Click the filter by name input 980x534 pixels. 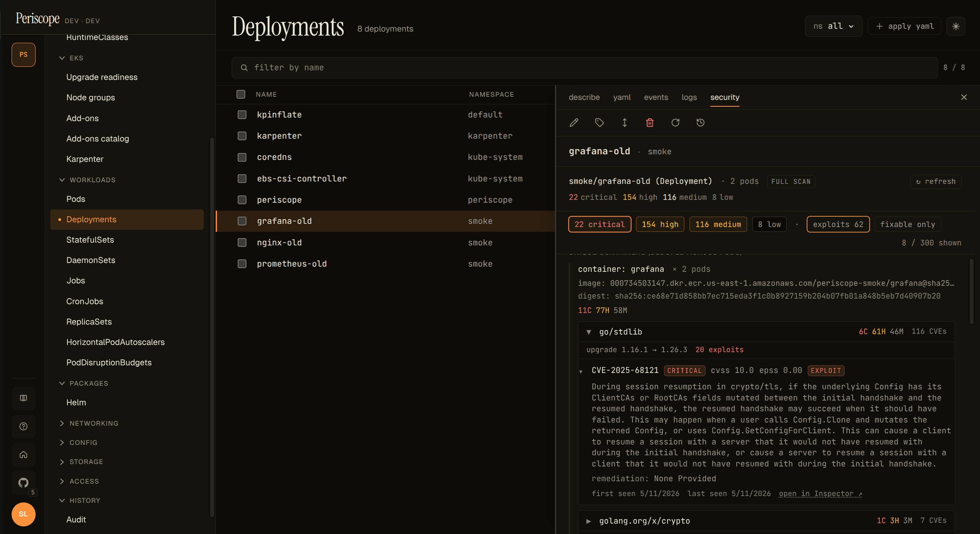point(584,68)
